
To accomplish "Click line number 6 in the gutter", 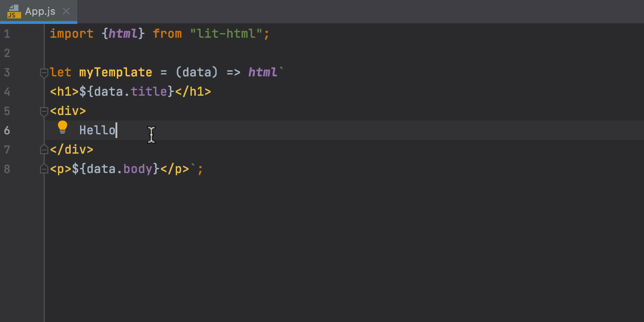I will [x=7, y=131].
